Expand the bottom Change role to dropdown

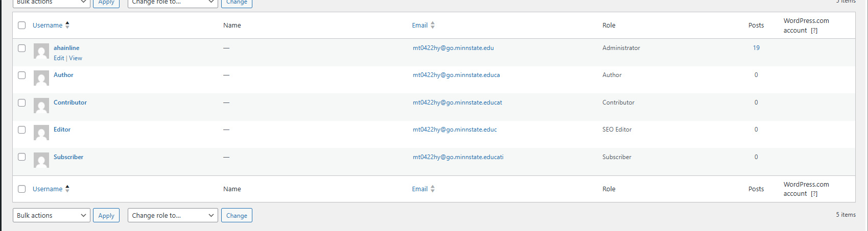[173, 215]
